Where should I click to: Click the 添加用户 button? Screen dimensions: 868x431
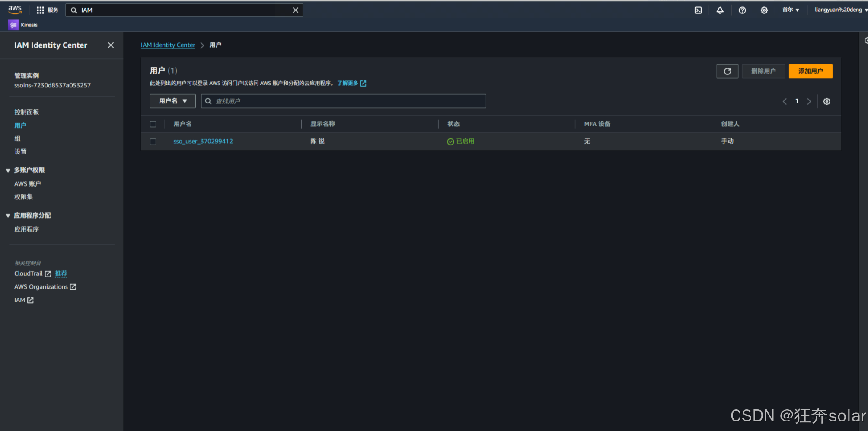(811, 71)
